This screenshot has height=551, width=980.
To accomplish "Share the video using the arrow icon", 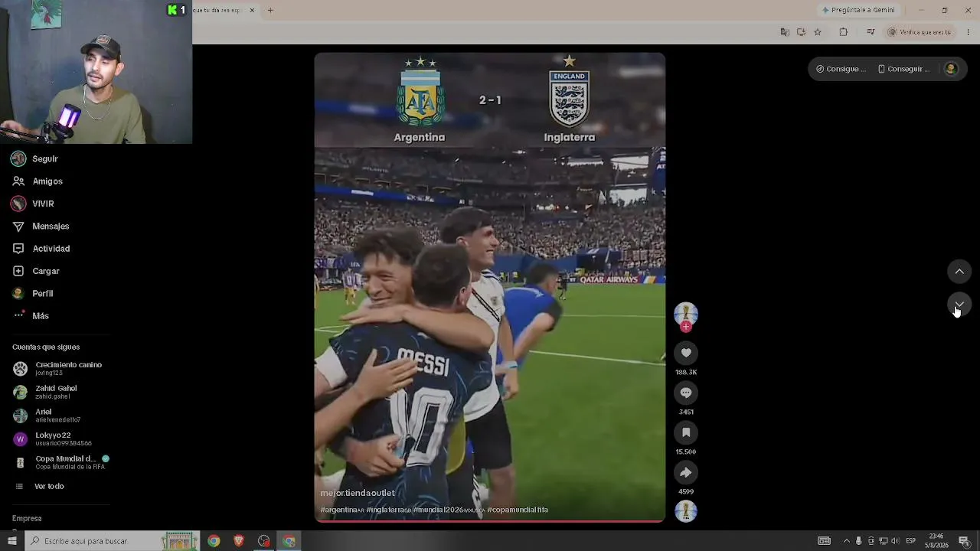I will coord(686,472).
